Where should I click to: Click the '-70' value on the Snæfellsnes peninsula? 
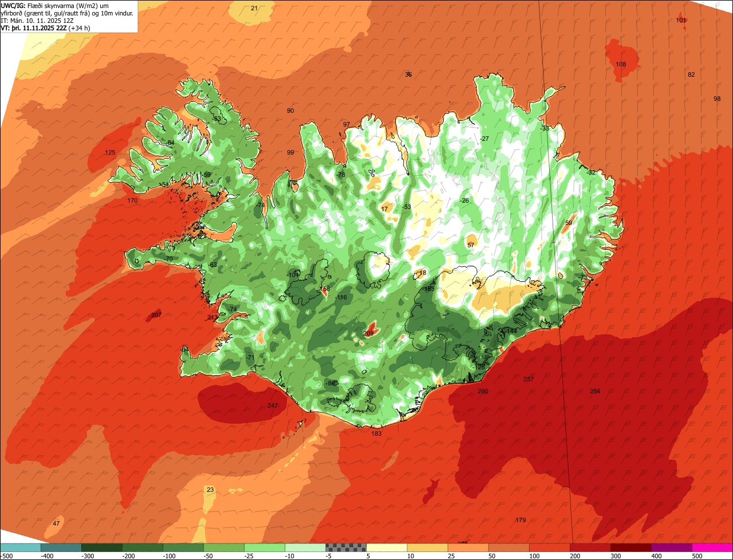[168, 259]
